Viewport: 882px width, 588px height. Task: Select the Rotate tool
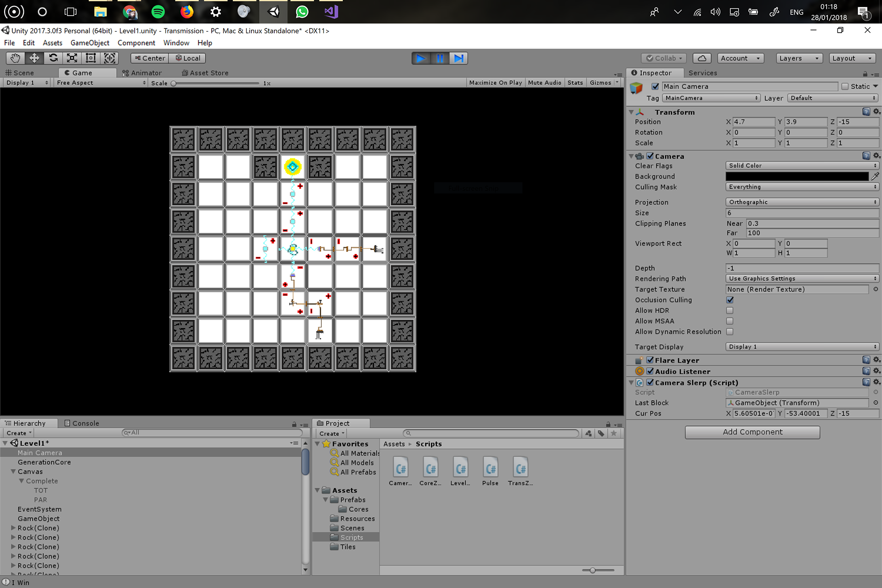[53, 58]
